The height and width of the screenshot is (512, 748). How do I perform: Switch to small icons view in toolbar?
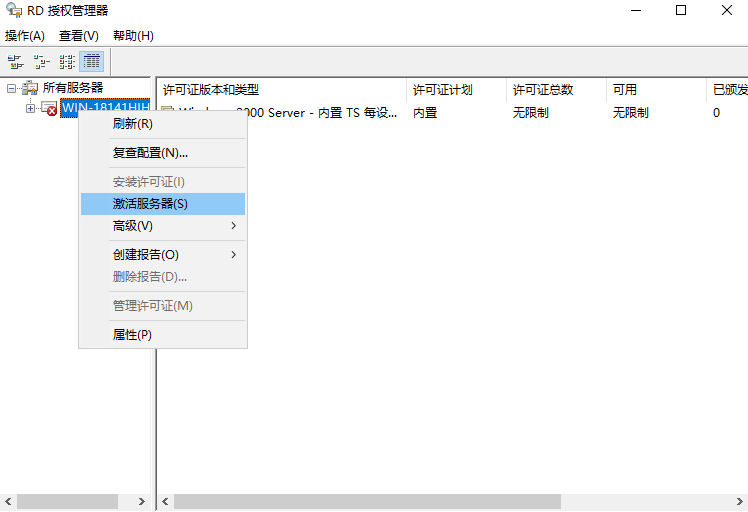[41, 62]
